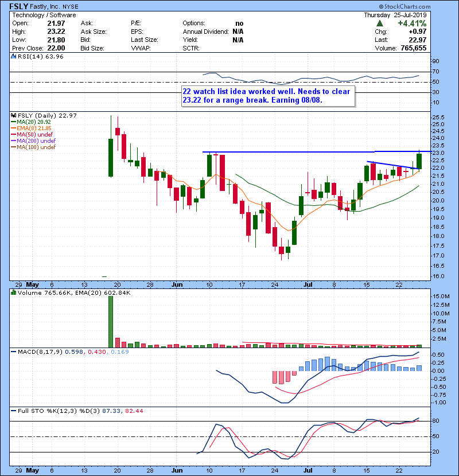Click the large IPO-day volume bar

coord(111,322)
